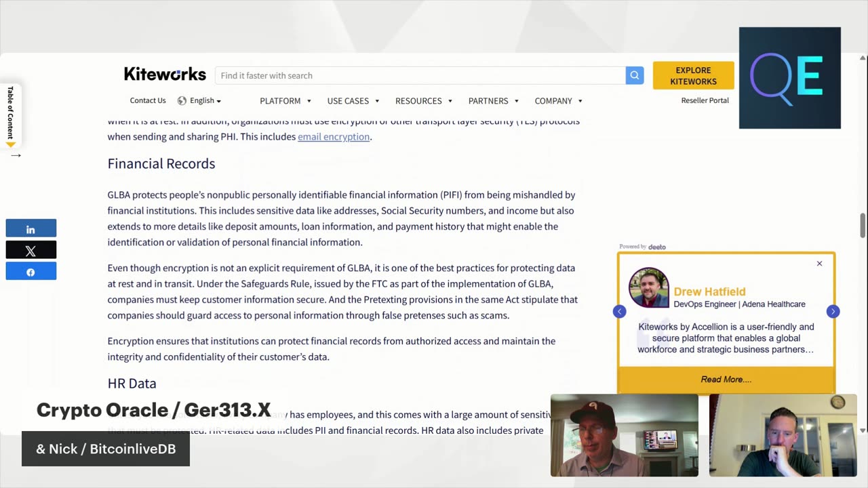Go to the next testimonial arrow
The width and height of the screenshot is (868, 488).
pyautogui.click(x=833, y=311)
